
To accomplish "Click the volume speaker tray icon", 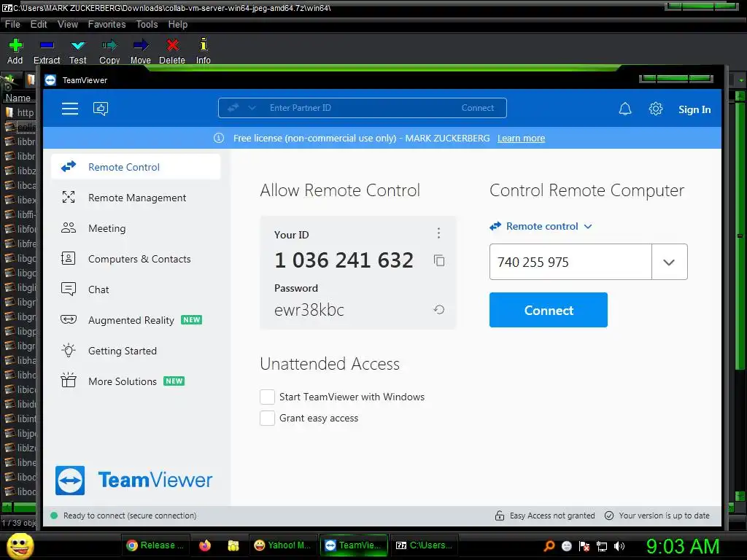I will pyautogui.click(x=619, y=546).
